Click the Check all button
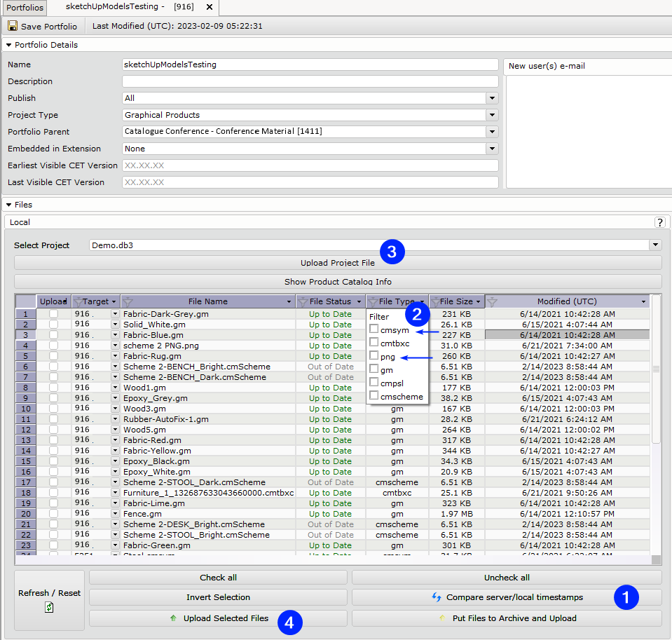Image resolution: width=672 pixels, height=640 pixels. pos(218,578)
